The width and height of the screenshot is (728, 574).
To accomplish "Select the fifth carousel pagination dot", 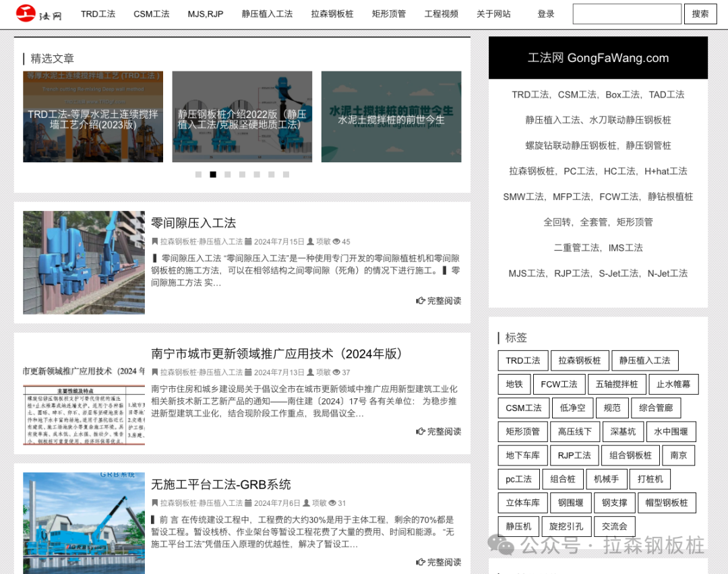I will (x=257, y=174).
